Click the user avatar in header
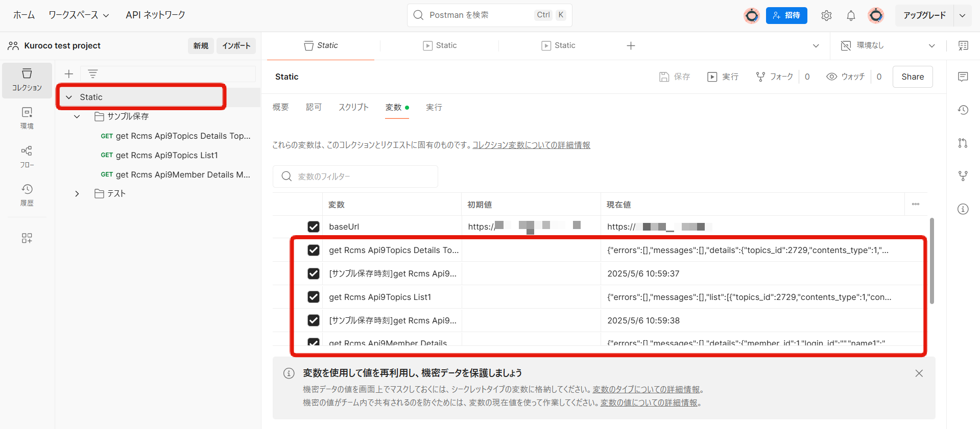The image size is (980, 429). pos(876,16)
